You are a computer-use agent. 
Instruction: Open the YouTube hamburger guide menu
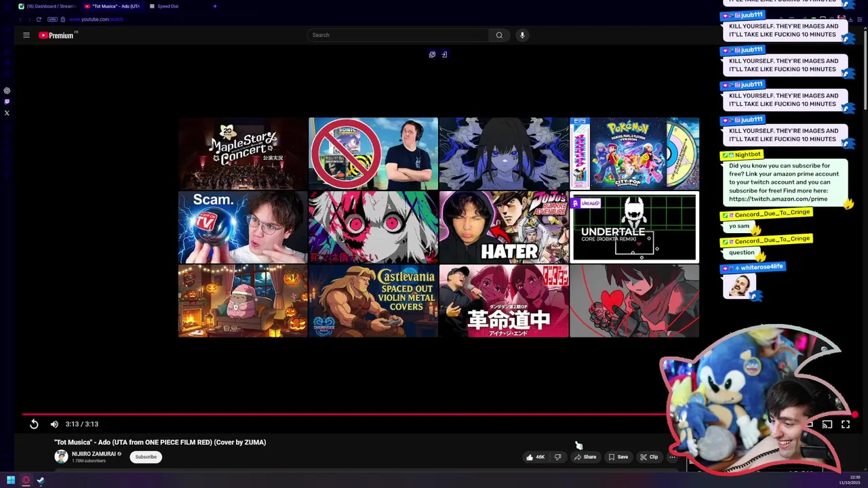pos(26,35)
